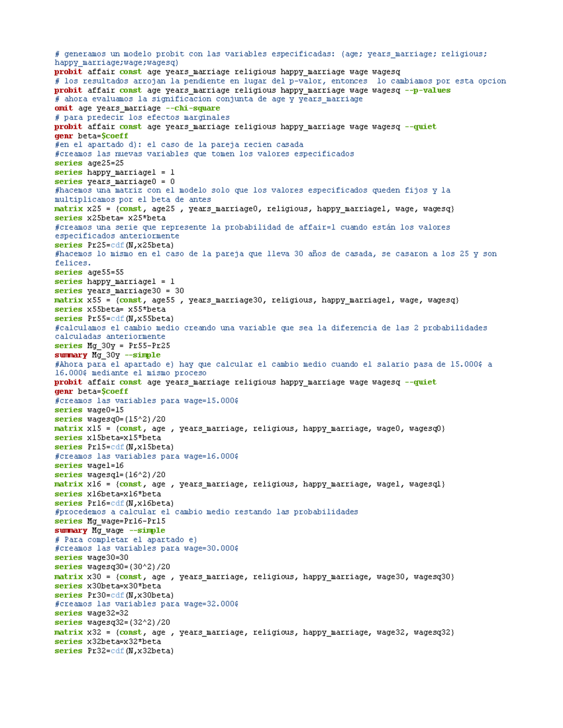Image resolution: width=563 pixels, height=728 pixels.
Task: Select the line 'series Pr32=cdf(N,x32beta)'
Action: 114,651
